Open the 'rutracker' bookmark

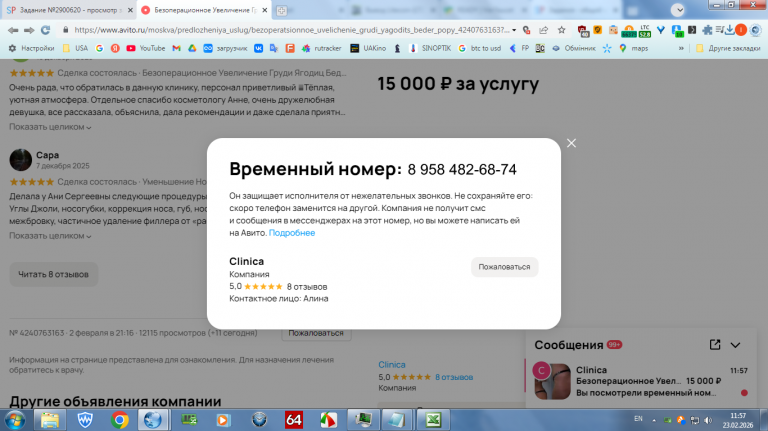point(321,48)
